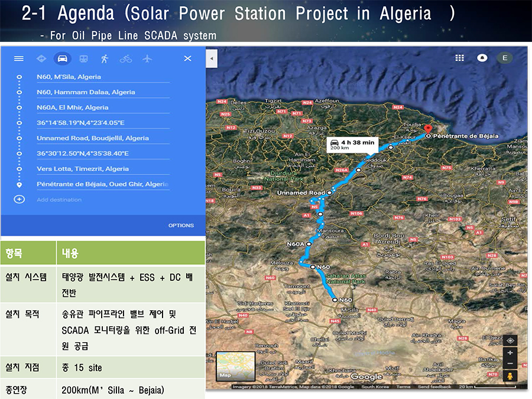Close the directions panel with X
The height and width of the screenshot is (399, 532).
[x=187, y=59]
